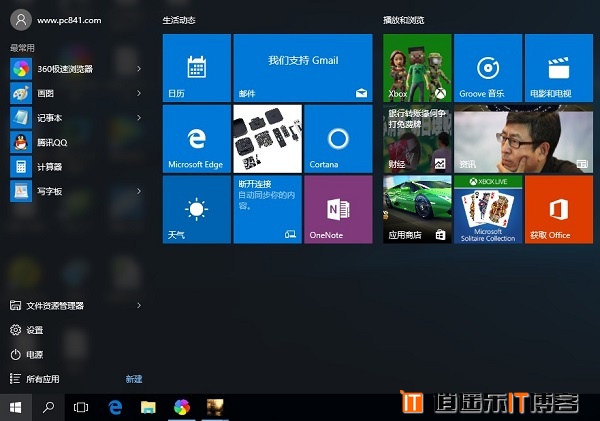The height and width of the screenshot is (421, 600).
Task: Open the Cortana tile
Action: coord(338,139)
